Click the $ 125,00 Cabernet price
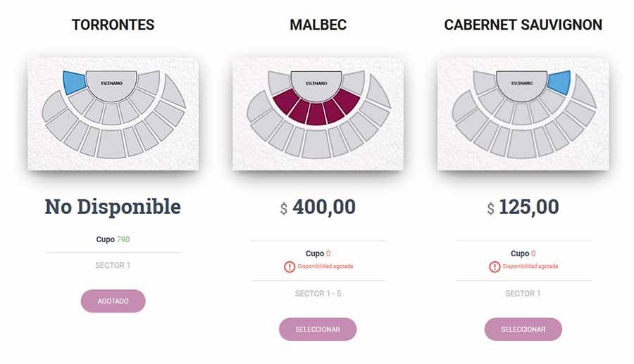Screen dimensions: 634x364 (523, 208)
